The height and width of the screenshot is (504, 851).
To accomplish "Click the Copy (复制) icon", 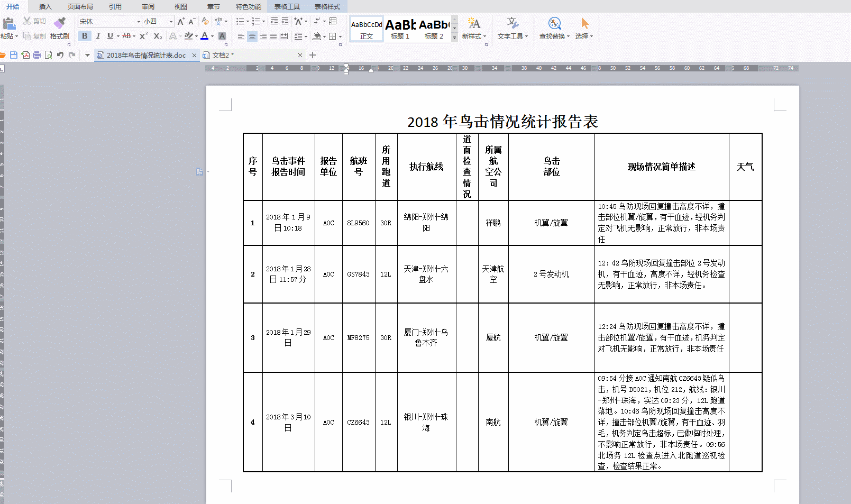I will pyautogui.click(x=27, y=36).
